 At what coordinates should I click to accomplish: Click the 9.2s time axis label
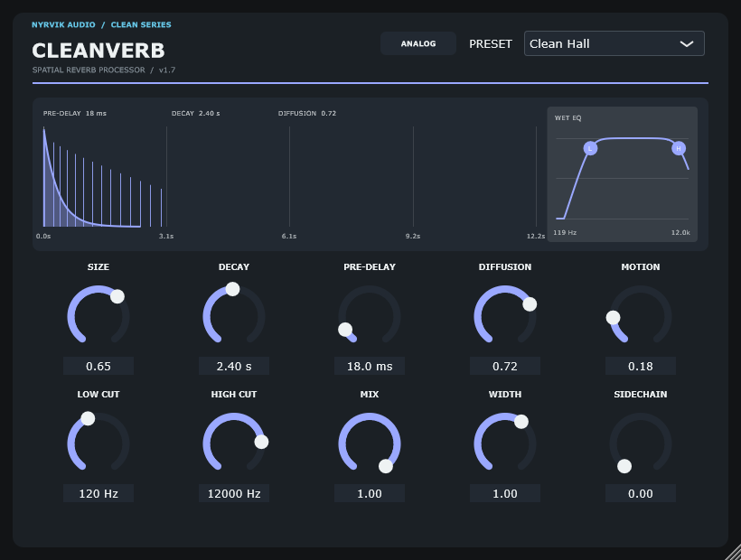click(x=413, y=236)
